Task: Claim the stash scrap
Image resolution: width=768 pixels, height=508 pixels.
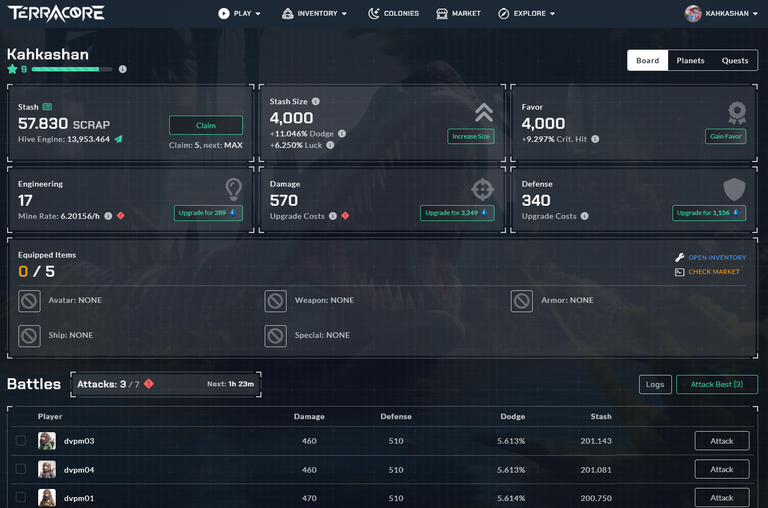Action: click(x=206, y=125)
